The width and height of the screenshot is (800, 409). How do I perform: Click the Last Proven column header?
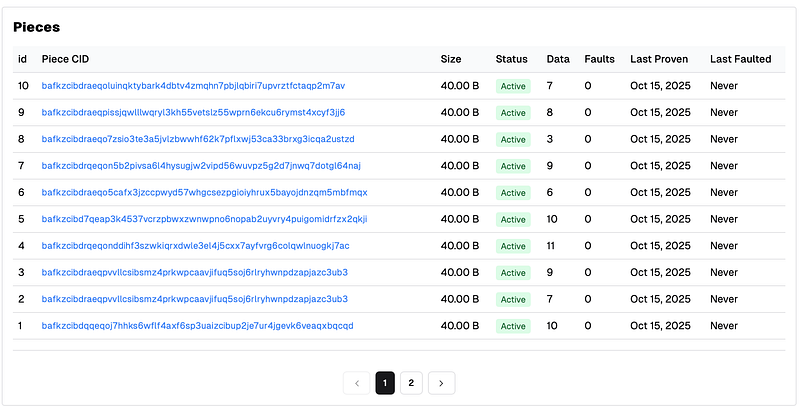[x=659, y=59]
